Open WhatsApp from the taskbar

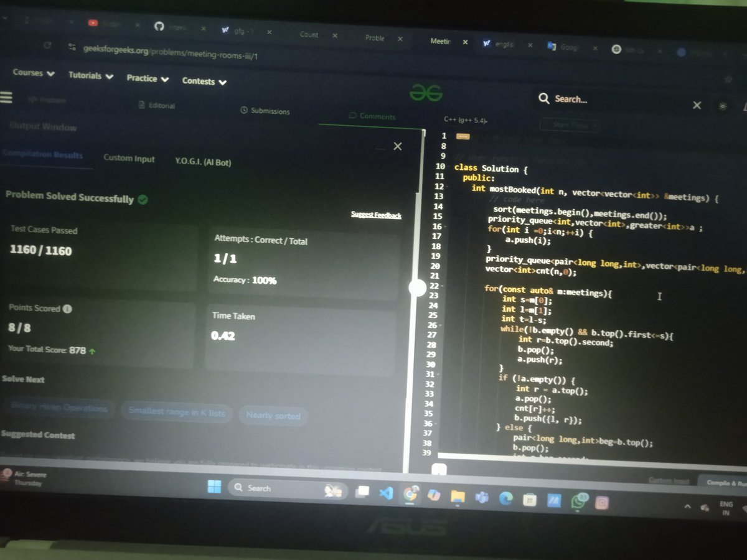click(x=579, y=501)
